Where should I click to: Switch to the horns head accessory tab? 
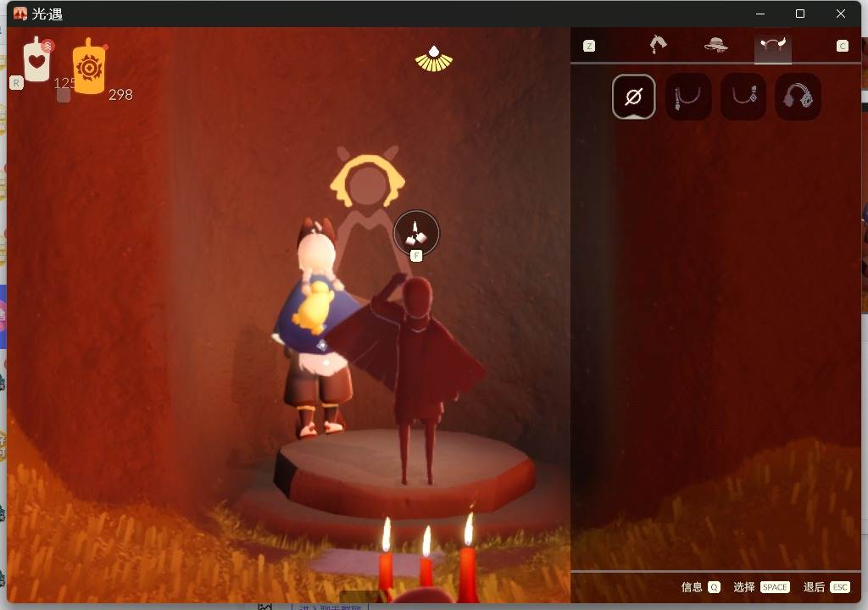tap(773, 44)
